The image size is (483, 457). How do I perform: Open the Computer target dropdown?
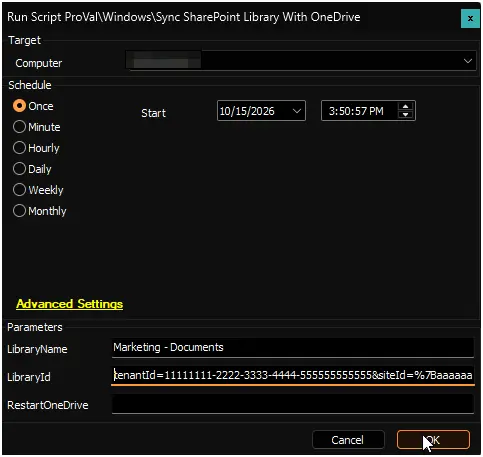(x=468, y=61)
